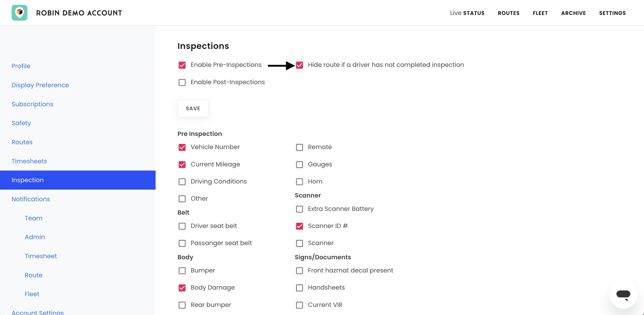The width and height of the screenshot is (644, 315).
Task: Click the SAVE button
Action: [x=193, y=109]
